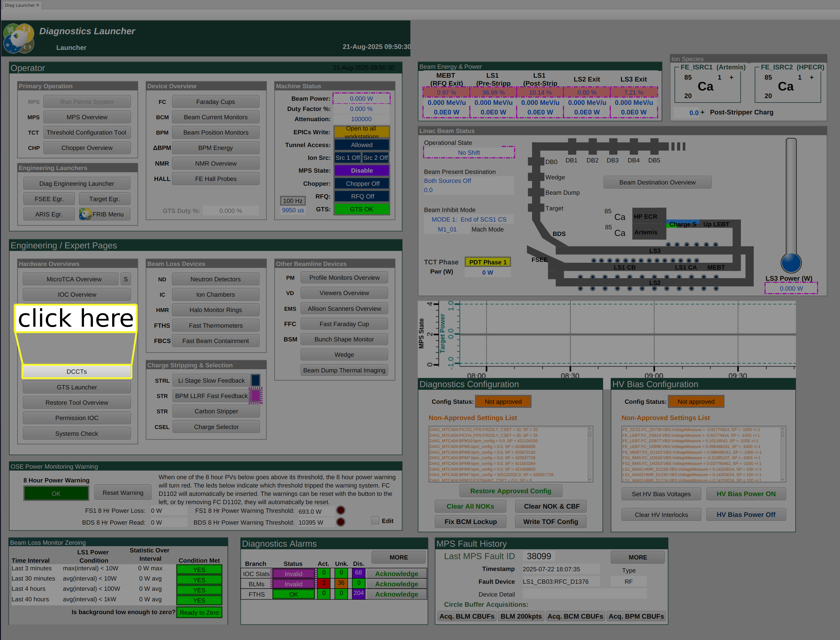Open MORE in the Diagnostics Alarms panel
Image resolution: width=840 pixels, height=640 pixels.
coord(399,557)
